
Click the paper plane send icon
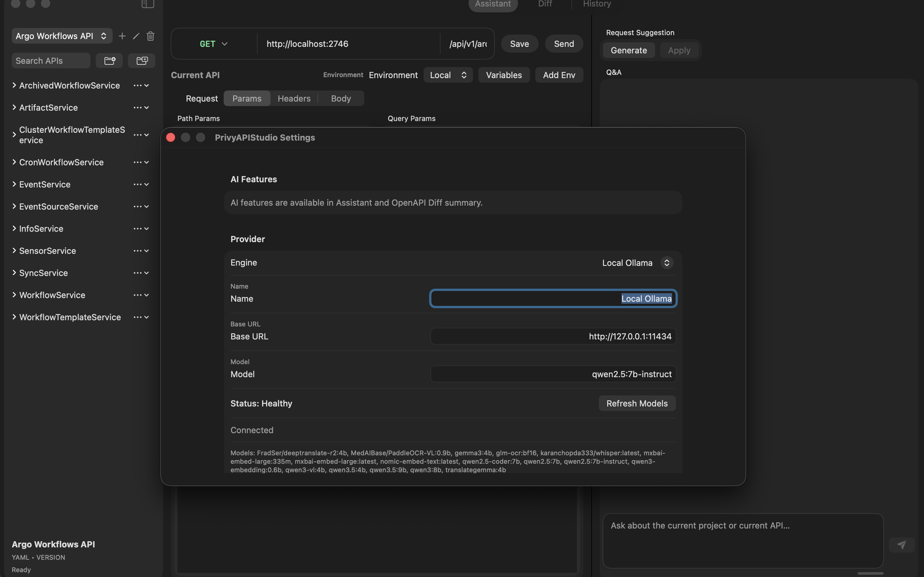coord(902,545)
